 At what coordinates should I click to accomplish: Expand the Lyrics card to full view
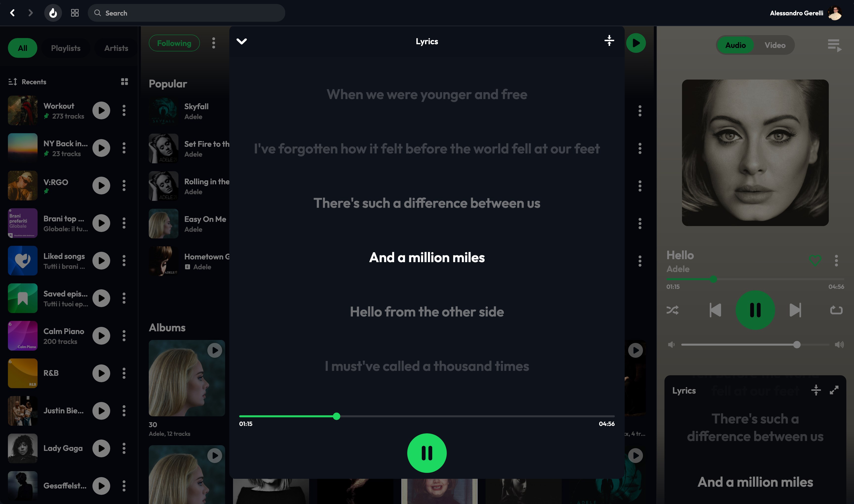pyautogui.click(x=834, y=390)
